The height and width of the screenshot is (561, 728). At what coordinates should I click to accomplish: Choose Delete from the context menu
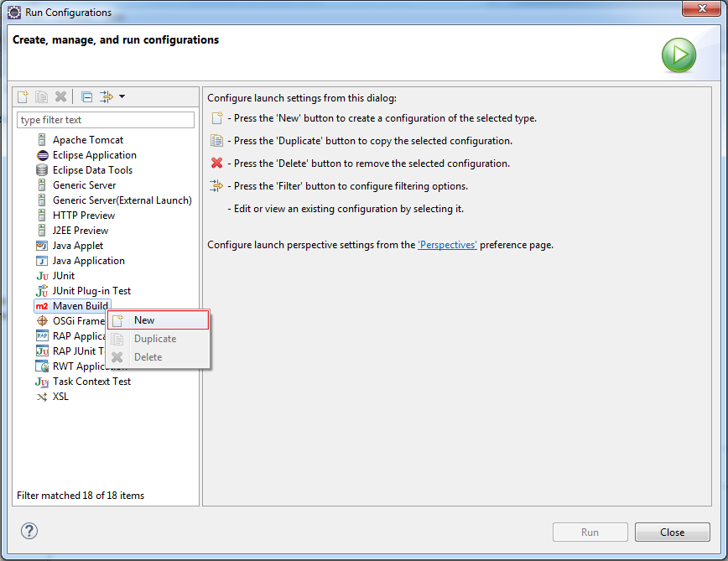click(159, 357)
